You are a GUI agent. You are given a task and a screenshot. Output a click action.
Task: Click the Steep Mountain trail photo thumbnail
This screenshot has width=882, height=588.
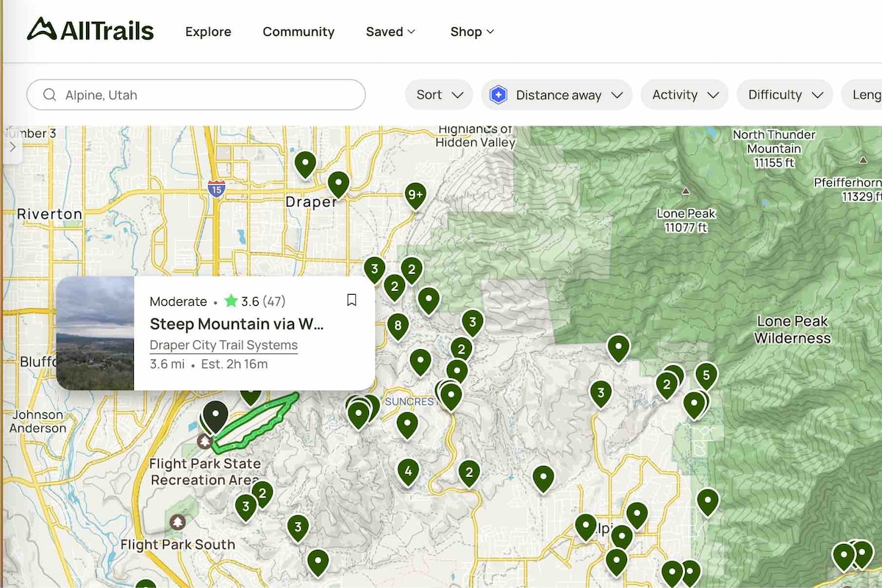point(95,333)
